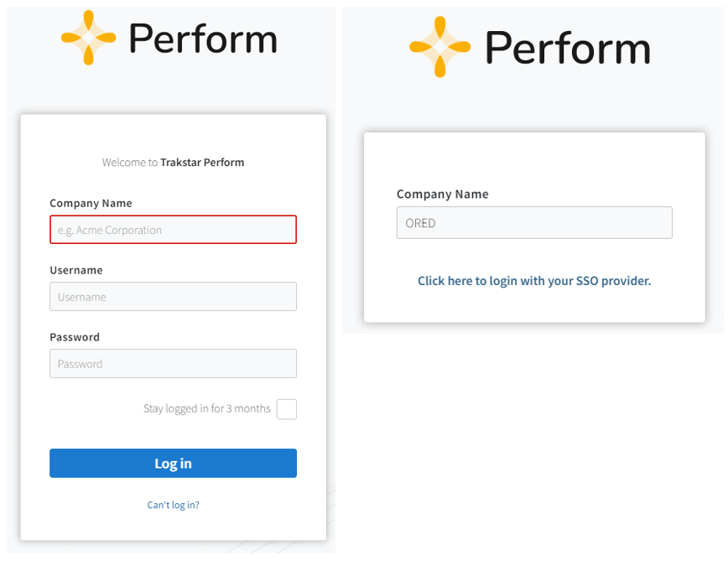The image size is (728, 561).
Task: Select the Company Name field containing ORED
Action: tap(534, 223)
